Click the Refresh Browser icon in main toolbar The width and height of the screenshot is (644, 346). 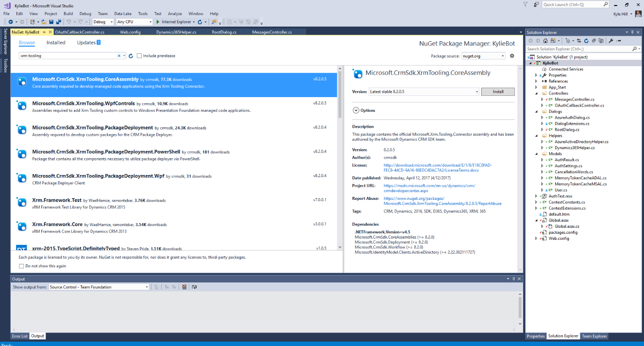200,21
